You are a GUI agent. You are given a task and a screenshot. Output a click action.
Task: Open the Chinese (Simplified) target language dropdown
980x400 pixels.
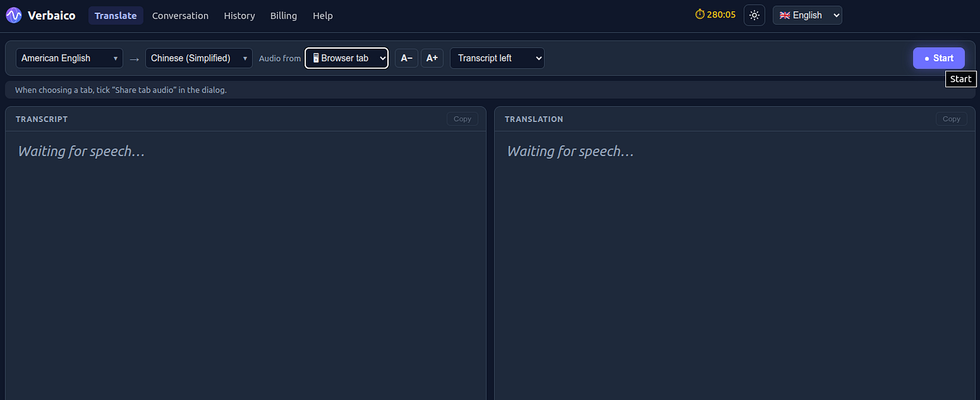pos(199,58)
